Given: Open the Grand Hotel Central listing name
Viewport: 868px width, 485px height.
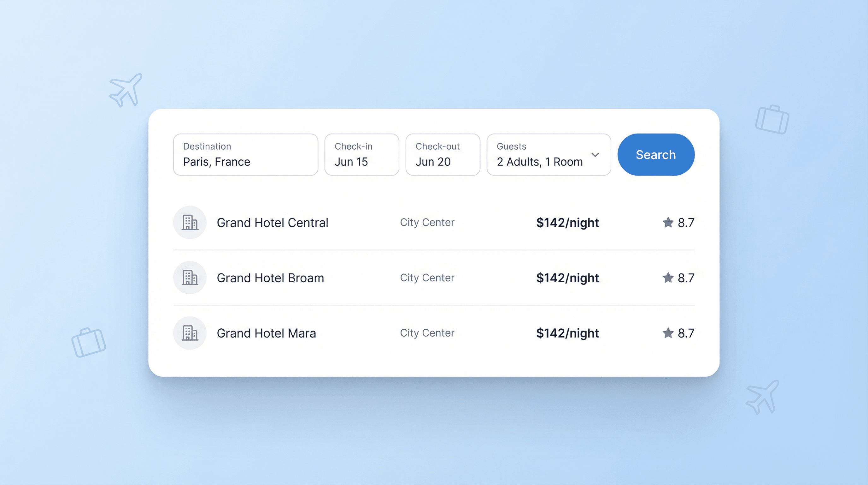Looking at the screenshot, I should (x=272, y=223).
